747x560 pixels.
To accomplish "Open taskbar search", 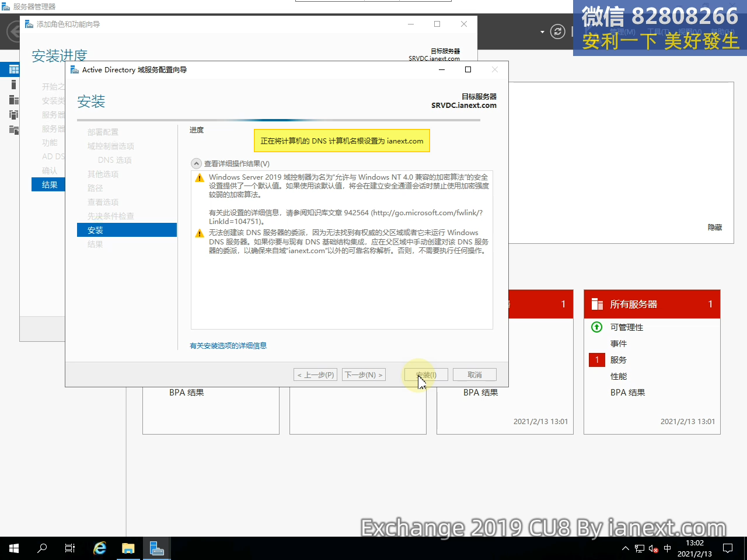I will [42, 548].
